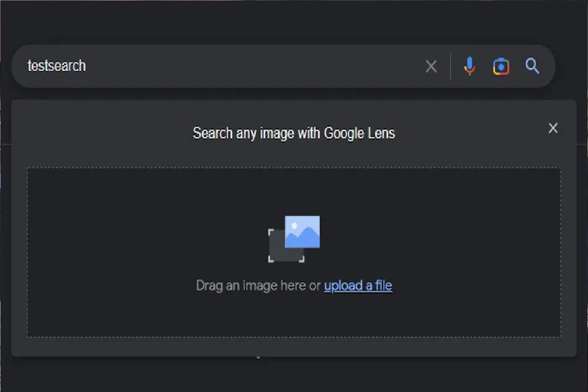This screenshot has height=392, width=588.
Task: Open Google Lens camera search icon
Action: [501, 66]
